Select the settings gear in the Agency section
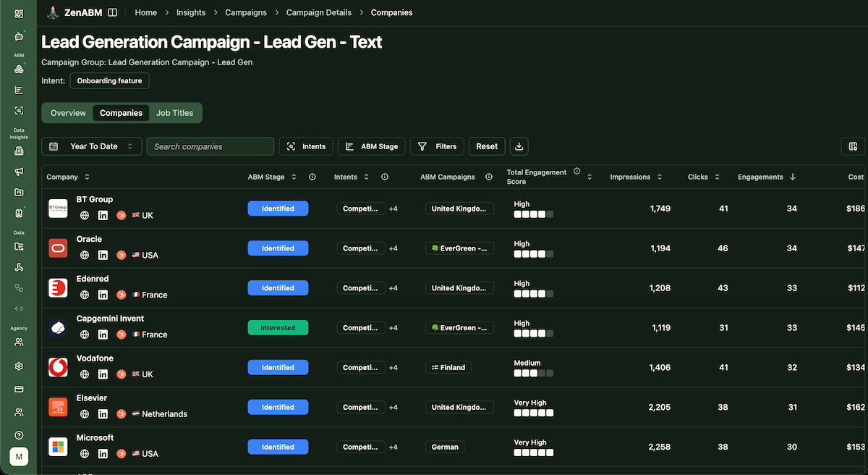Image resolution: width=868 pixels, height=475 pixels. (x=18, y=366)
